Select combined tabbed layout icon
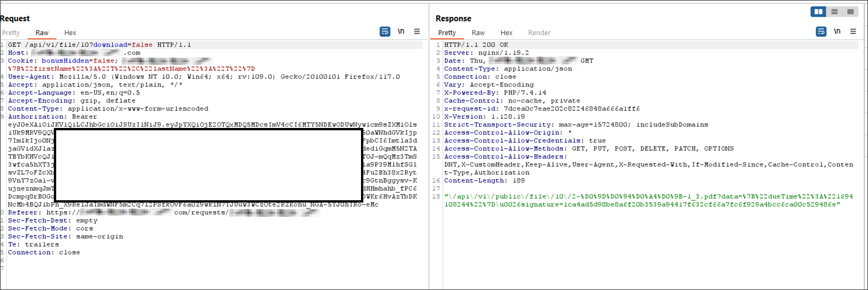The image size is (868, 290). pyautogui.click(x=851, y=12)
